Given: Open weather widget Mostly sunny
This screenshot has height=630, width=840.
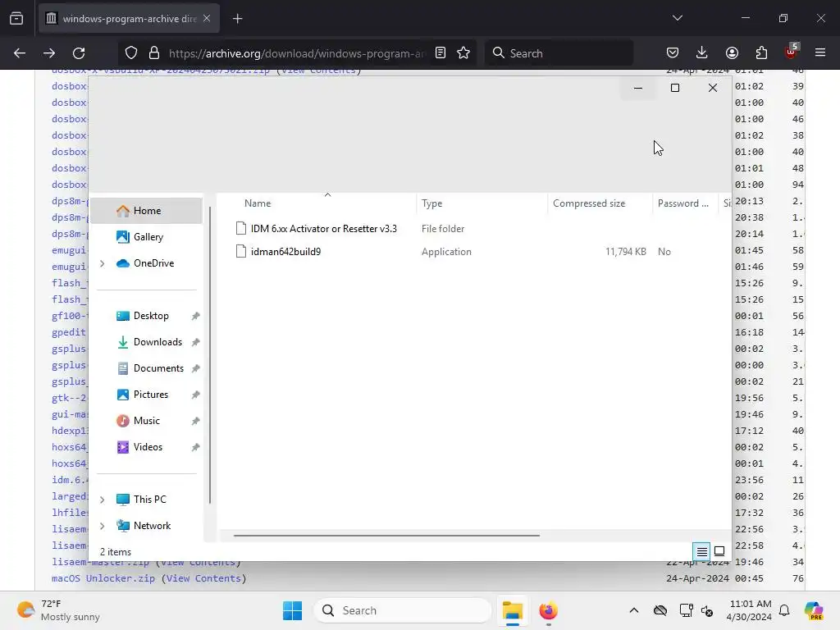Looking at the screenshot, I should point(58,610).
